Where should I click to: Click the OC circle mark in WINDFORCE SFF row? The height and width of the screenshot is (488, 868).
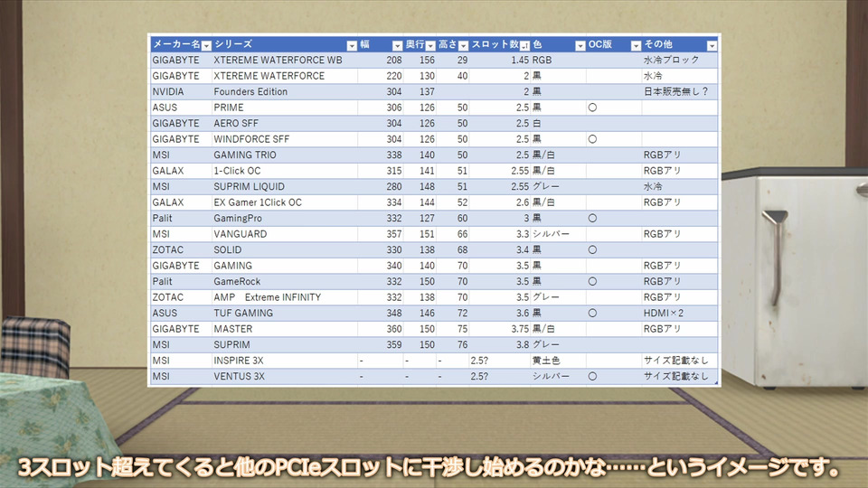click(x=592, y=139)
